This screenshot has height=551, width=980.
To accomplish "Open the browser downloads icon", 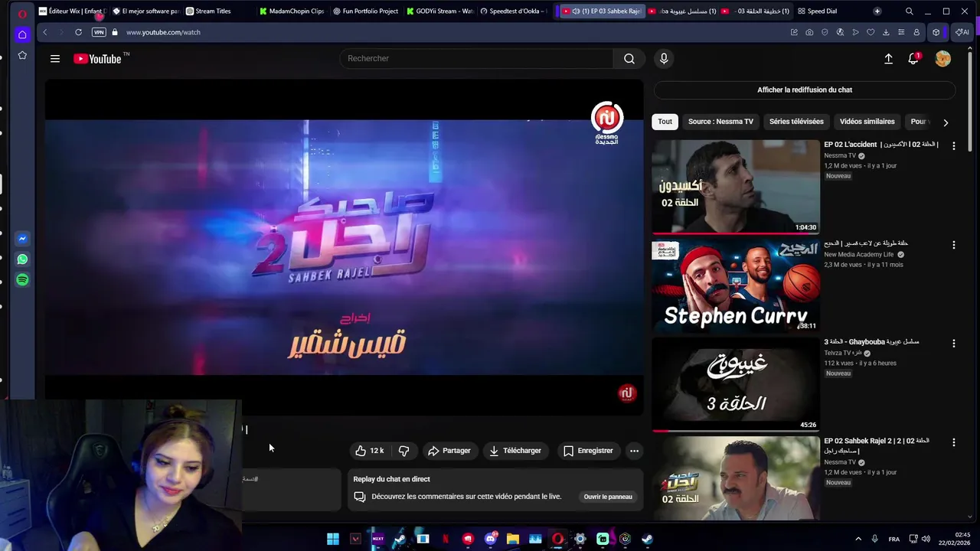I will click(x=886, y=32).
